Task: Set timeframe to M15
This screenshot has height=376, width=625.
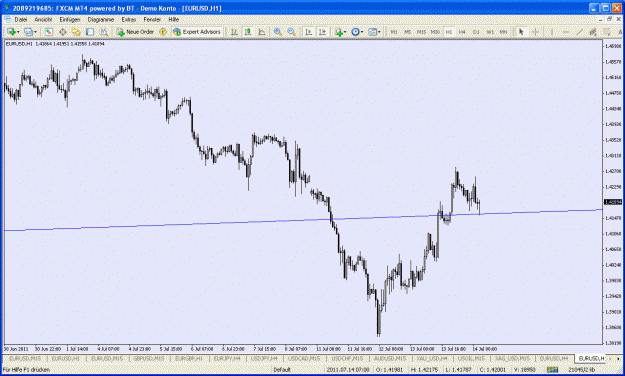Action: coord(421,32)
